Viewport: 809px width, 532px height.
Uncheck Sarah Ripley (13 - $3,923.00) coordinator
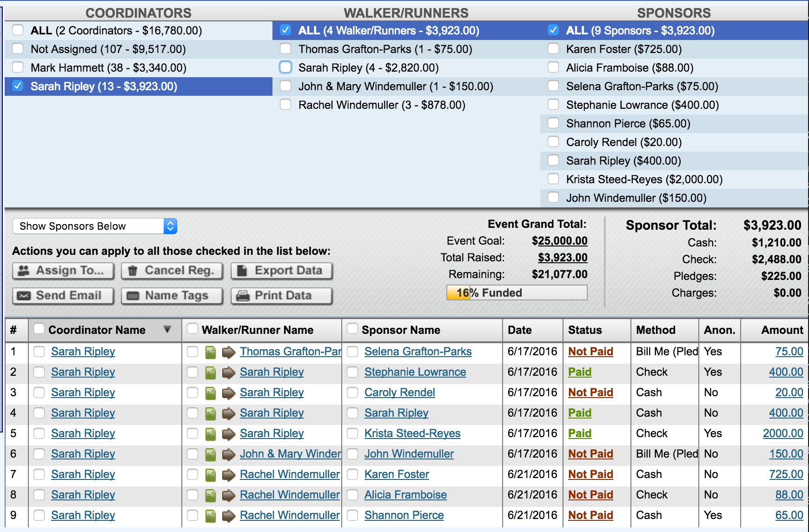coord(18,86)
